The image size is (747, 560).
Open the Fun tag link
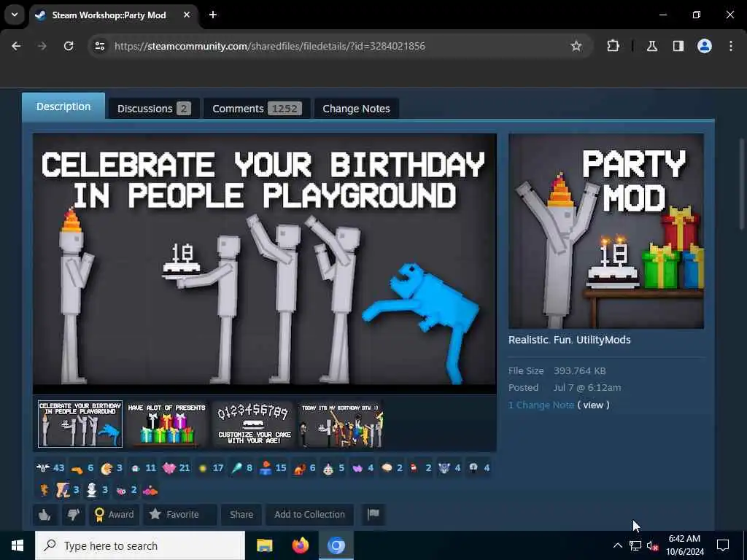coord(562,340)
